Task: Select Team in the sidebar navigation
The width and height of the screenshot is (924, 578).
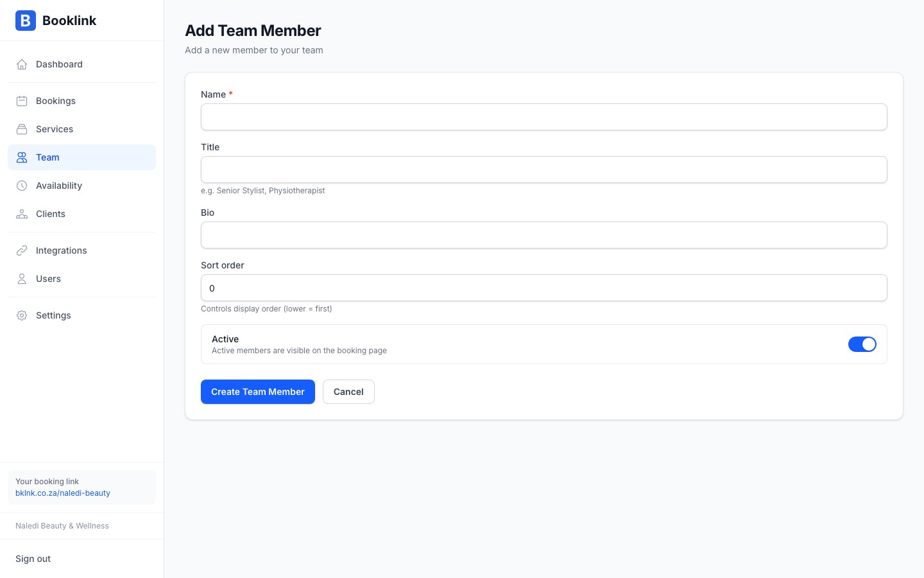Action: coord(47,157)
